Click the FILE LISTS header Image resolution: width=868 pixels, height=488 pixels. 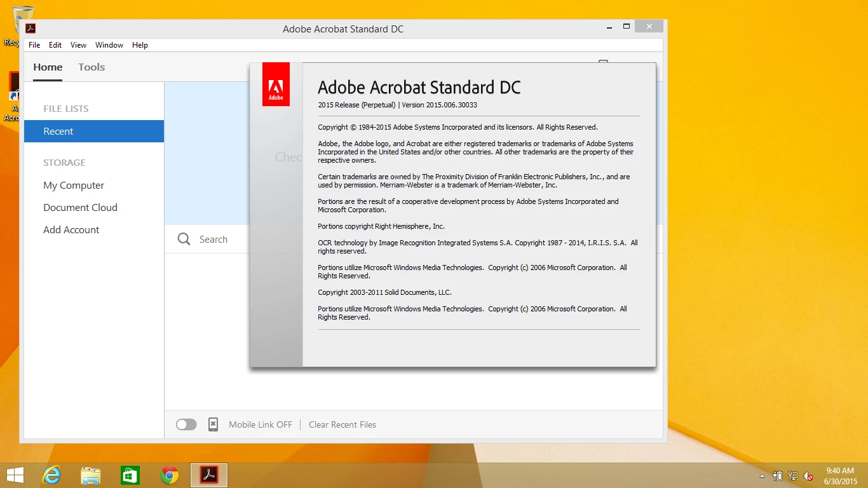[66, 109]
